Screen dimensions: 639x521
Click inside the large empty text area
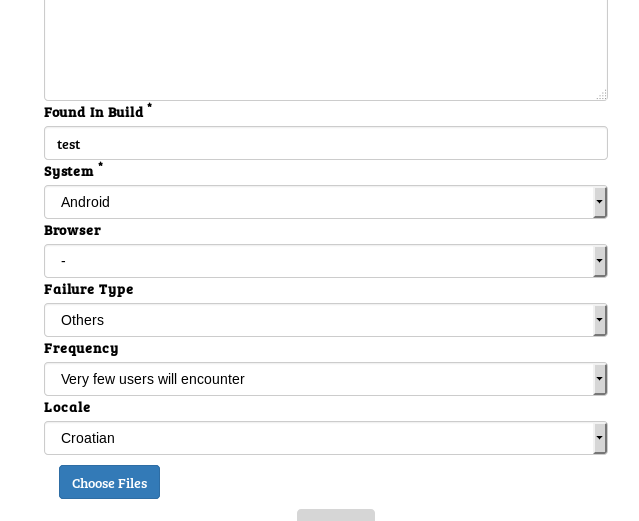[x=325, y=45]
